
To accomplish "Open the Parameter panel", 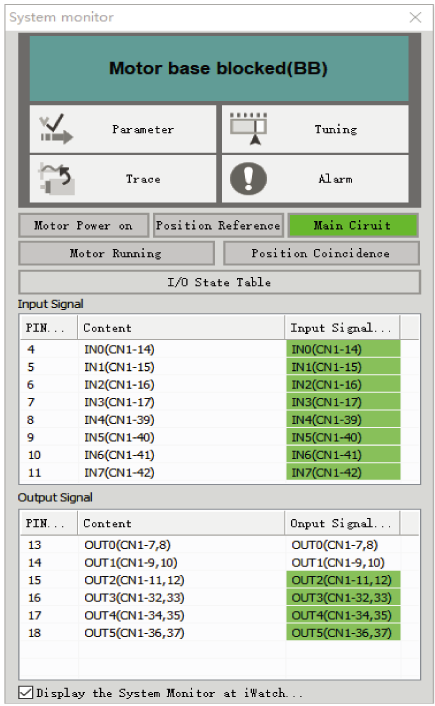I will click(x=123, y=129).
